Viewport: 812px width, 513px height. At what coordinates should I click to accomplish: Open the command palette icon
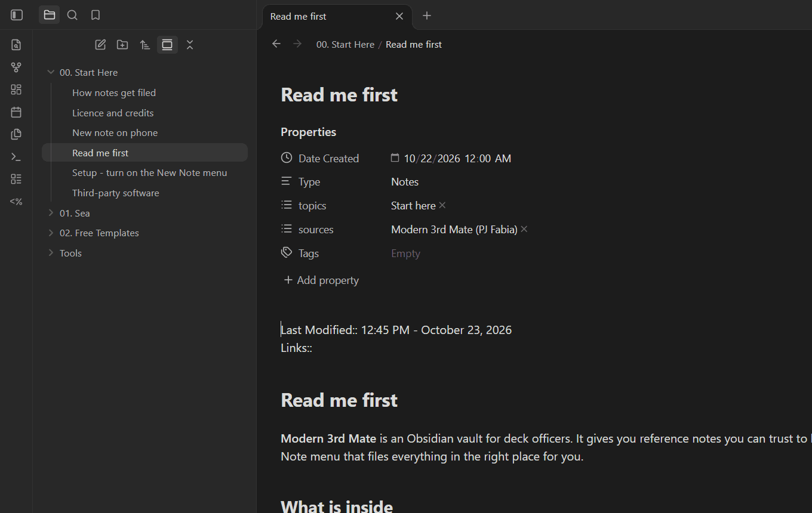(x=16, y=157)
